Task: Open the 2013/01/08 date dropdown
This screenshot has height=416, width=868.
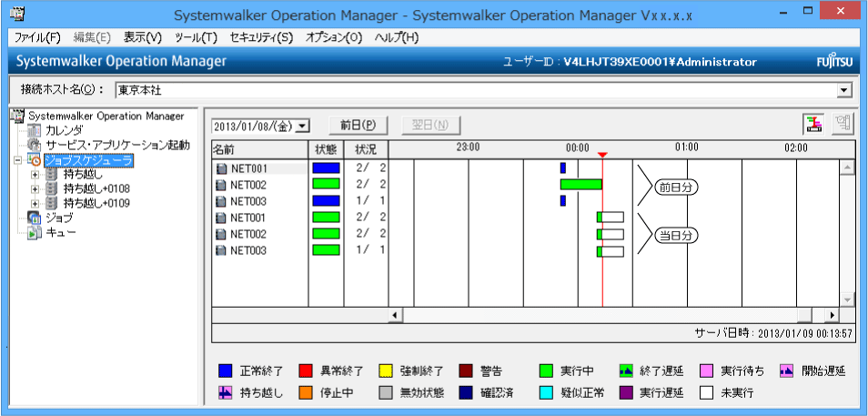Action: 303,125
